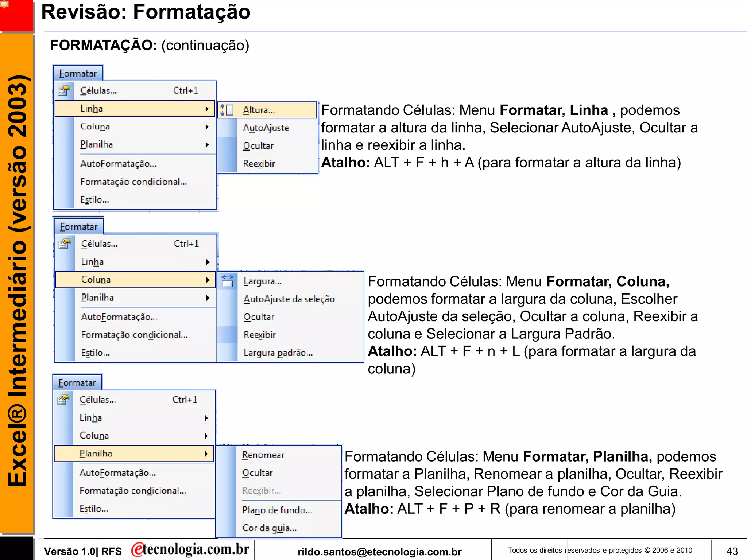
Task: Select Estilo... in middle Formatar menu
Action: coord(135,353)
